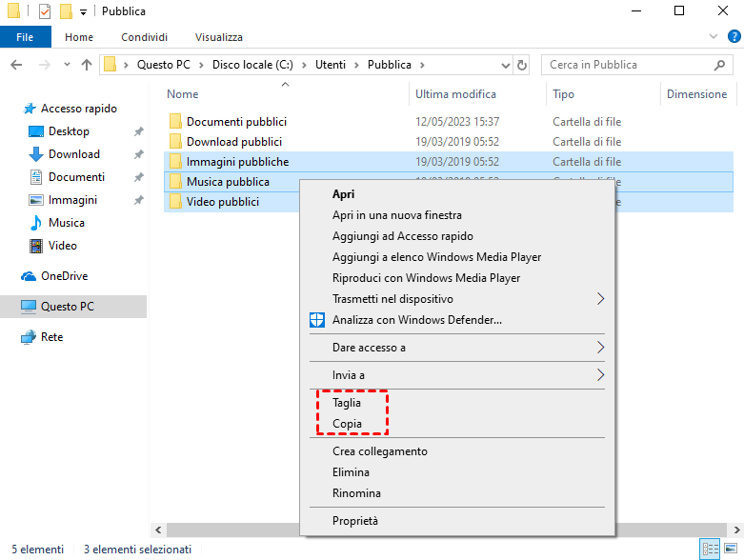Open the Customize Quick Access Toolbar dropdown
744x560 pixels.
tap(84, 11)
